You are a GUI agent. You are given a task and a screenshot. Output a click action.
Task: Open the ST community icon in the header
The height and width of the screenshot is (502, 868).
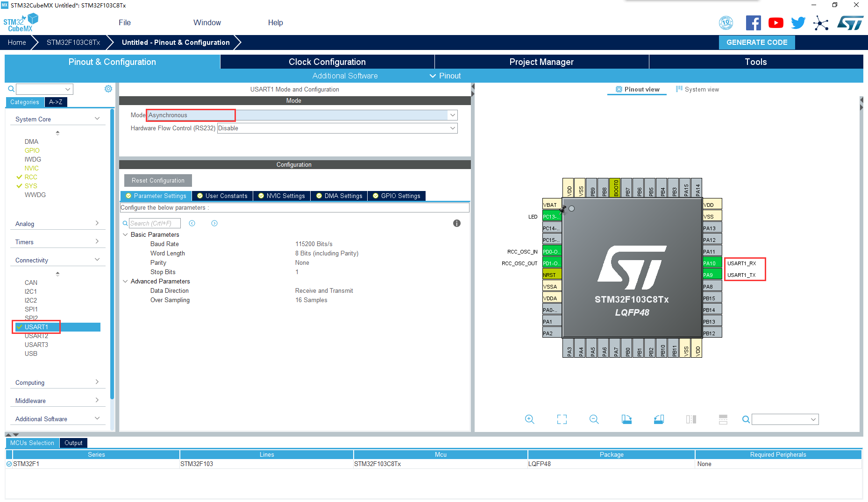[821, 22]
